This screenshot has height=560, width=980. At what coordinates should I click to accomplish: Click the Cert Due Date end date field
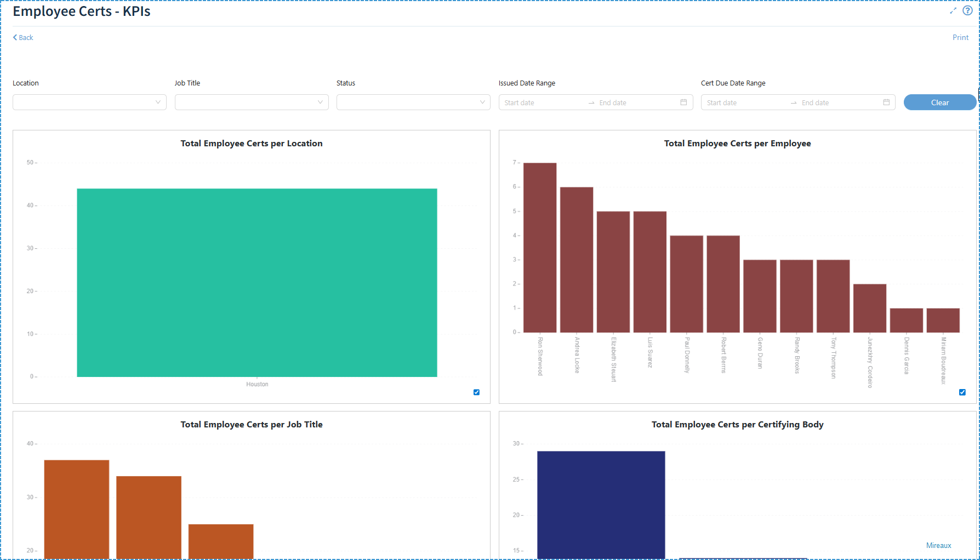click(x=839, y=103)
